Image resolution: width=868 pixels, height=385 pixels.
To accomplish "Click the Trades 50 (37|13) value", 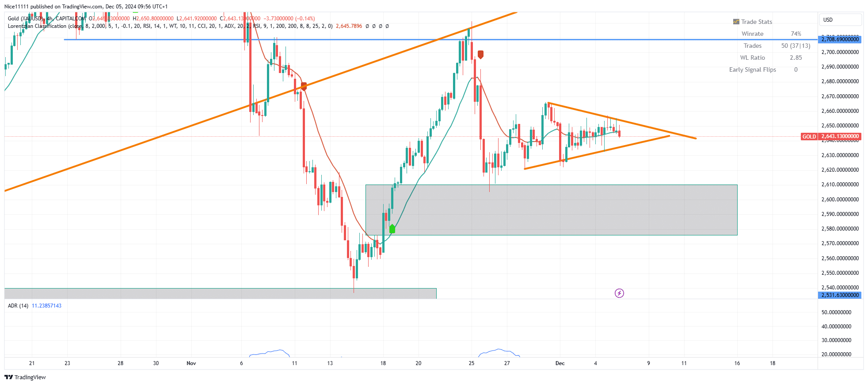I will coord(796,46).
